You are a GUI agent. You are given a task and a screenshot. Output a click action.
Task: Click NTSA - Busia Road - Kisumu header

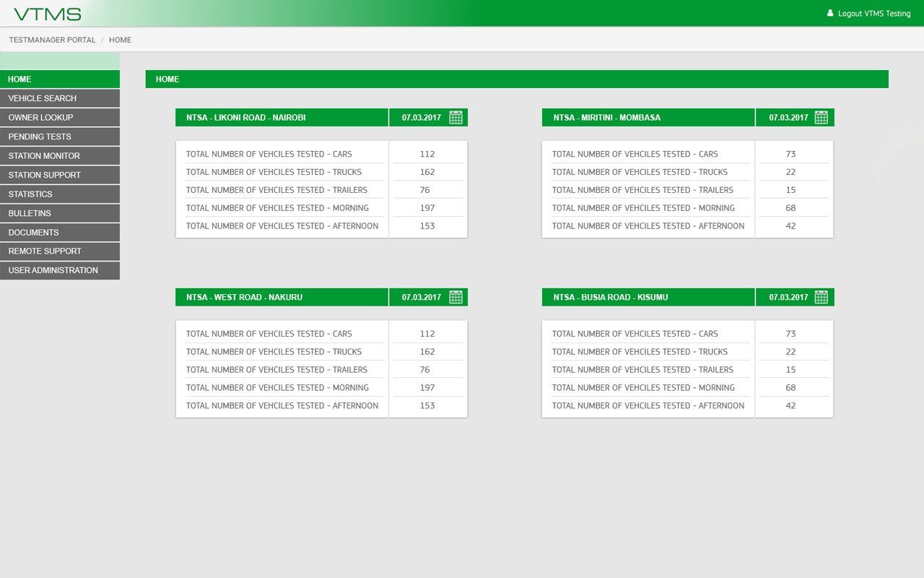648,297
